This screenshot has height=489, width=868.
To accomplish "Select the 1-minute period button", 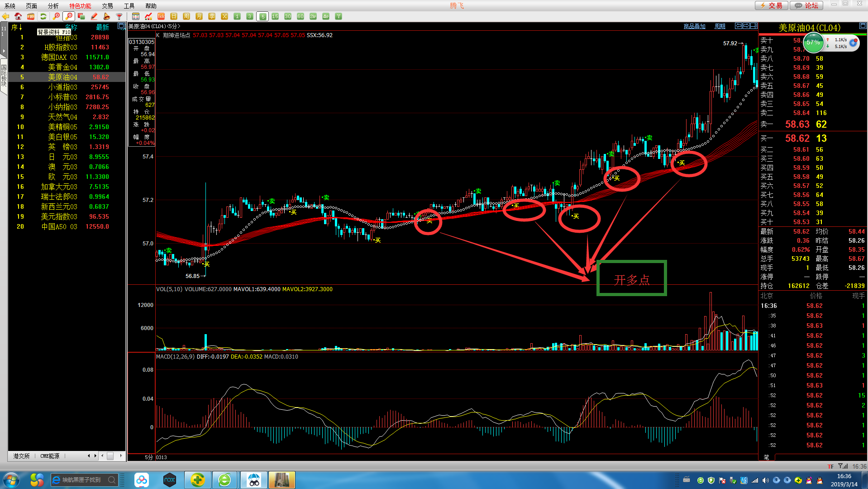I will 237,16.
